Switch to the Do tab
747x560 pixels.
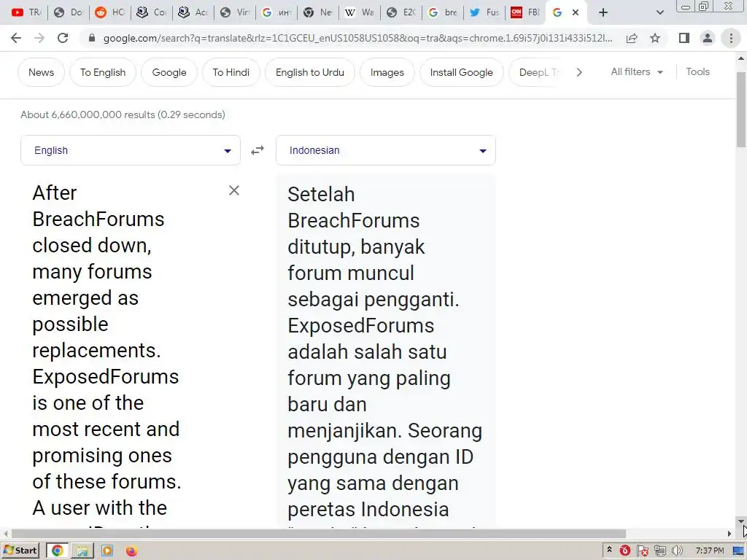point(68,12)
